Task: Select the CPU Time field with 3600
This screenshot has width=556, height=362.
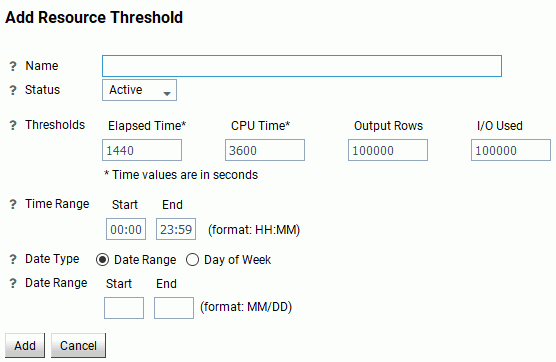Action: pyautogui.click(x=265, y=150)
